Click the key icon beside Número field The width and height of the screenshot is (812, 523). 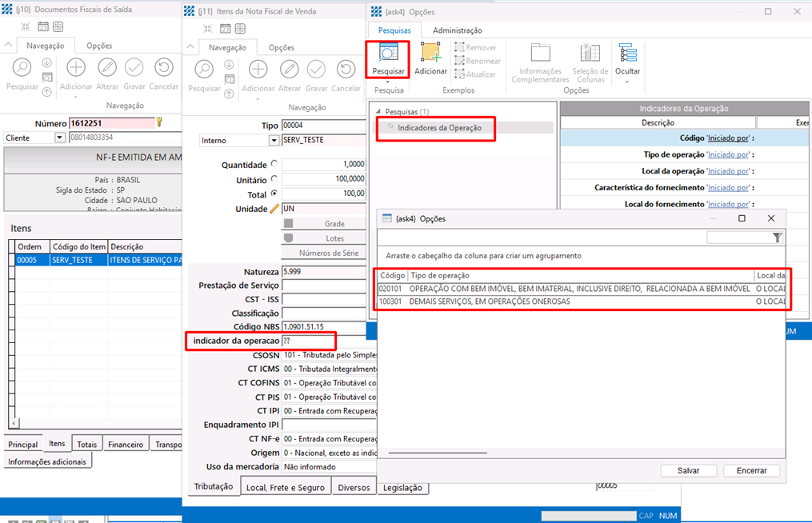pyautogui.click(x=159, y=122)
